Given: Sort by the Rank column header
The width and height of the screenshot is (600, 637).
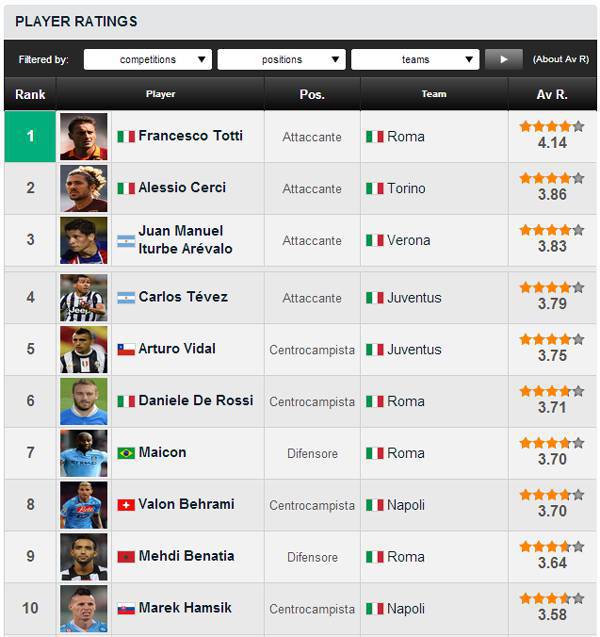Looking at the screenshot, I should click(30, 95).
